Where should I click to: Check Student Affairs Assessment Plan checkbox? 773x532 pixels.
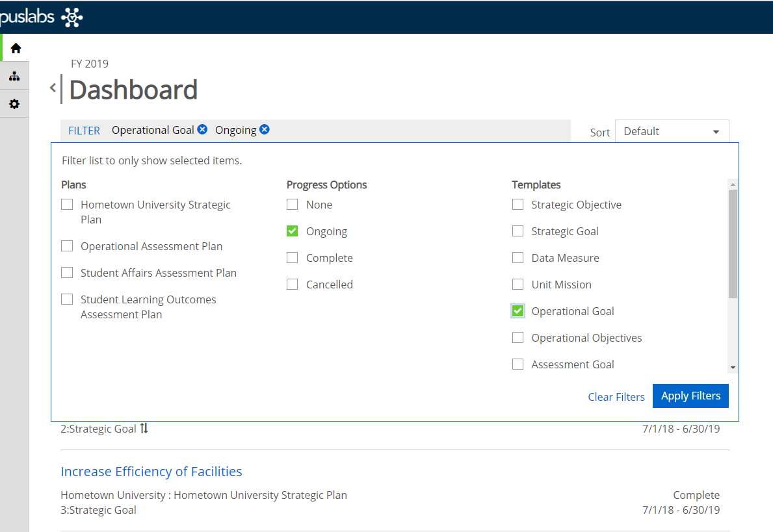point(67,272)
